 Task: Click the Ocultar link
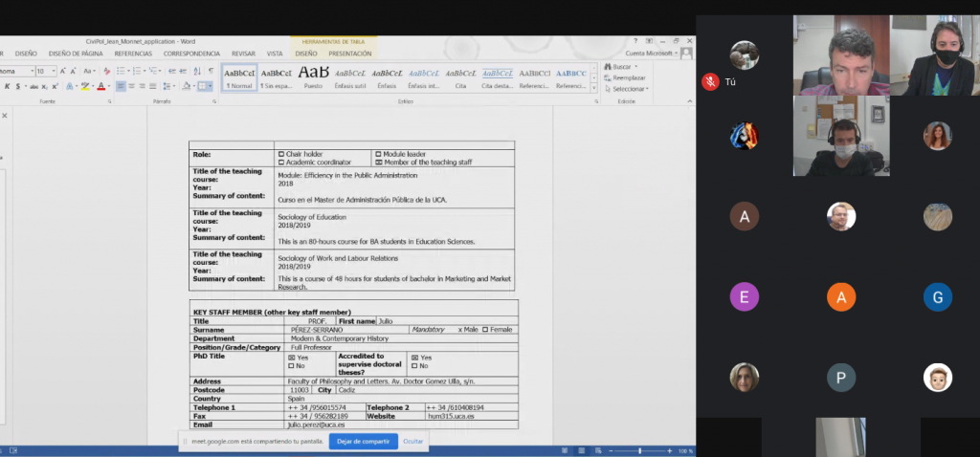coord(412,442)
